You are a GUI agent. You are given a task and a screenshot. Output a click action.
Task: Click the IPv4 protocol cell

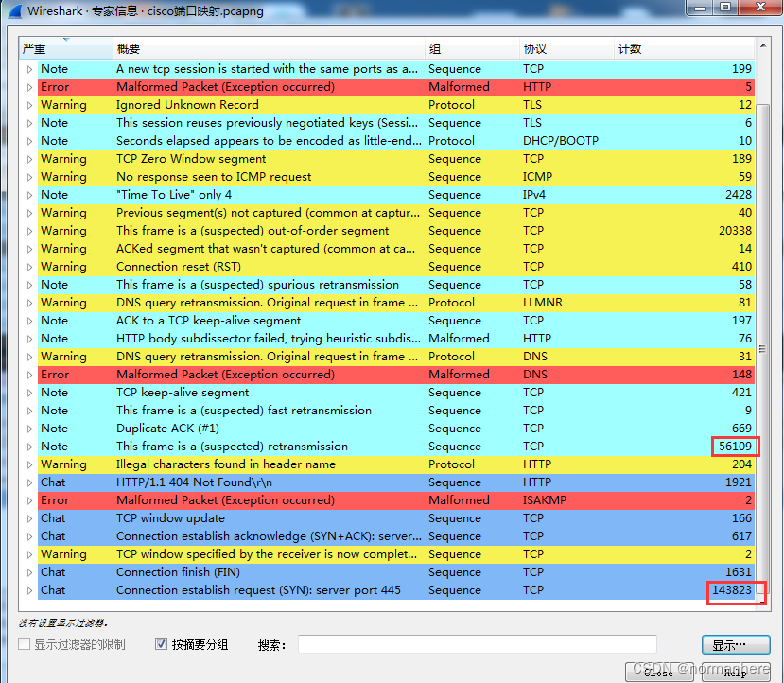534,195
